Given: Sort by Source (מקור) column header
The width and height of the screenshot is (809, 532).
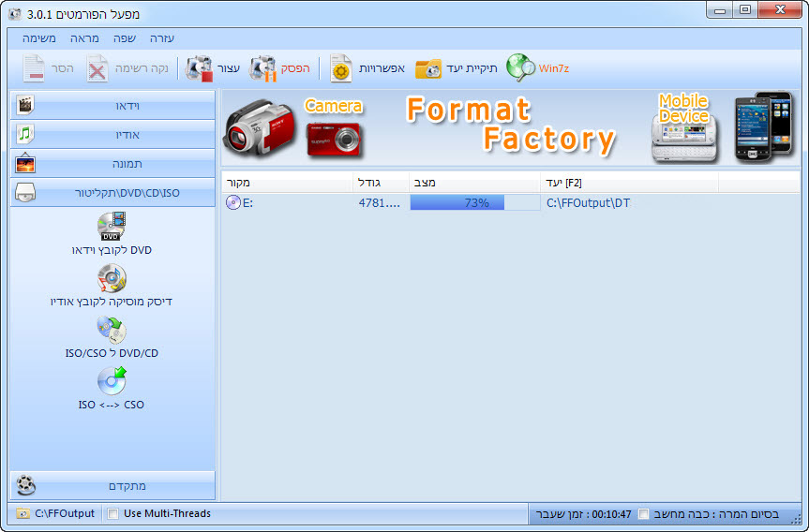Looking at the screenshot, I should pos(287,183).
